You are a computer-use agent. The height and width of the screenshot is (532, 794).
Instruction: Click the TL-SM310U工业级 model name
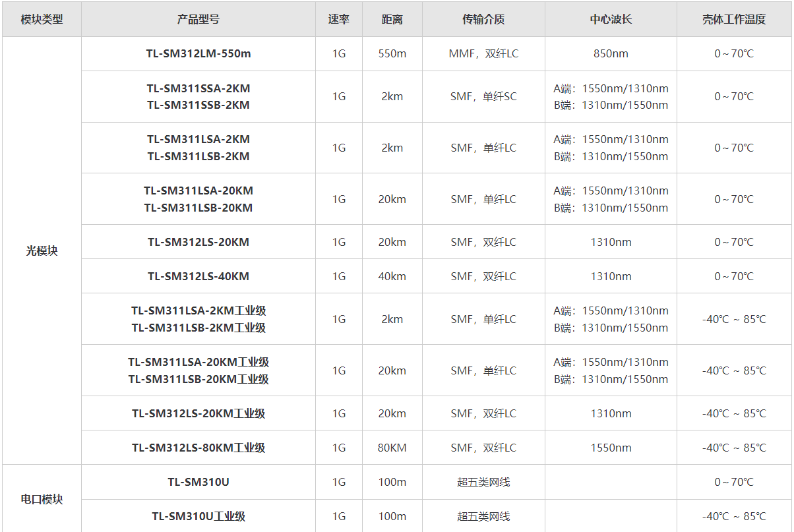(x=198, y=516)
